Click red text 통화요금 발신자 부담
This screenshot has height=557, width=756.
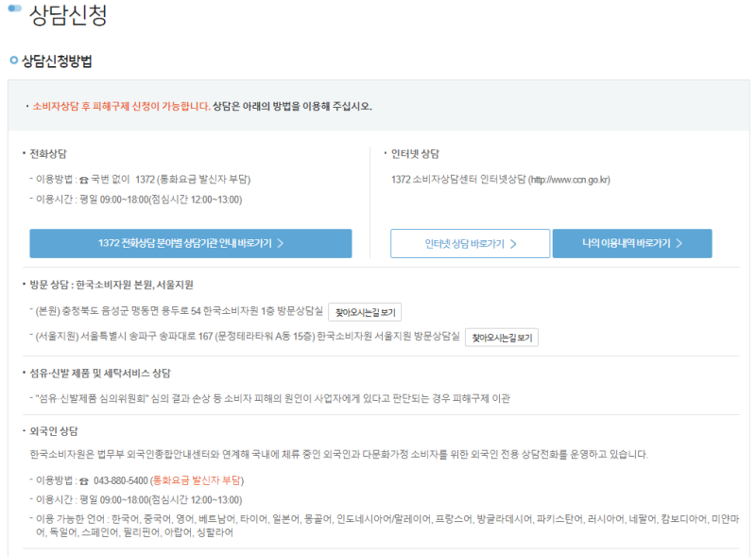197,480
